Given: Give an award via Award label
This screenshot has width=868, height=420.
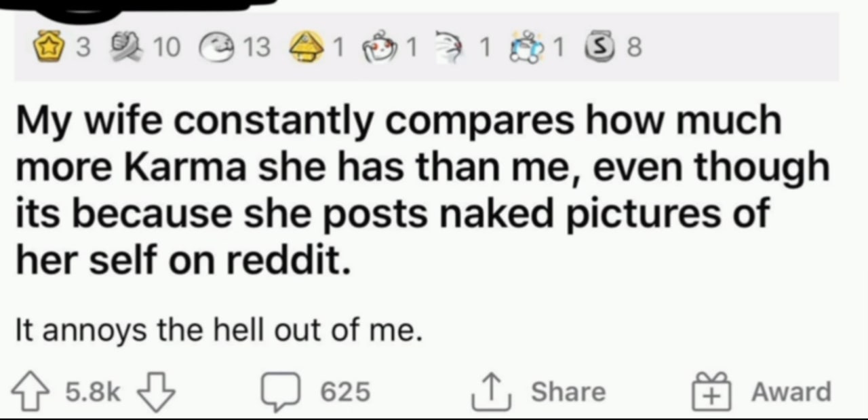Looking at the screenshot, I should point(791,392).
